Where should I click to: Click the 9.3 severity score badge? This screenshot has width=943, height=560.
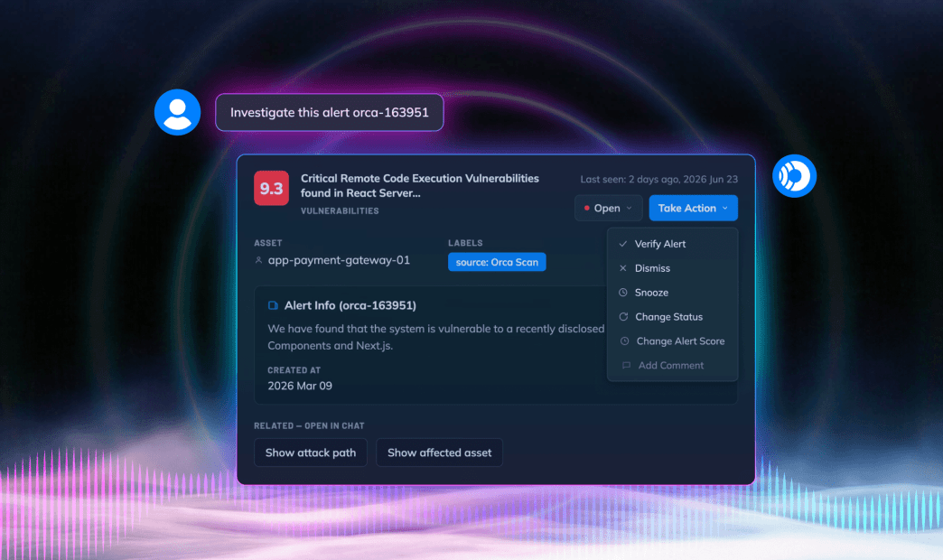pyautogui.click(x=271, y=188)
